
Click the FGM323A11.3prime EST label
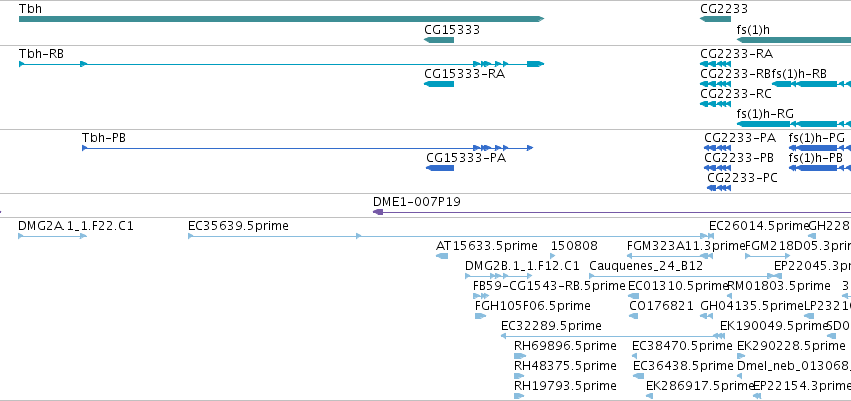685,246
